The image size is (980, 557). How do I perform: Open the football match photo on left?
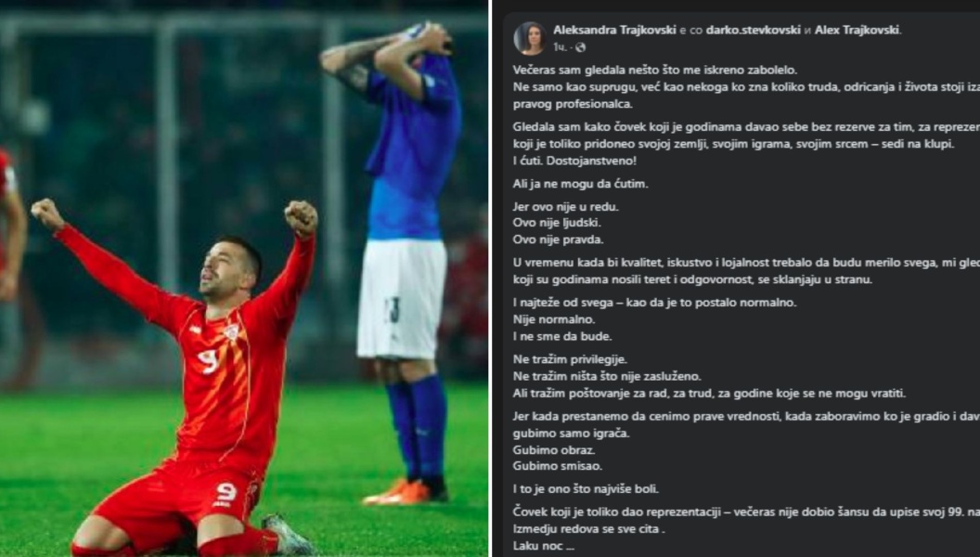[x=244, y=278]
